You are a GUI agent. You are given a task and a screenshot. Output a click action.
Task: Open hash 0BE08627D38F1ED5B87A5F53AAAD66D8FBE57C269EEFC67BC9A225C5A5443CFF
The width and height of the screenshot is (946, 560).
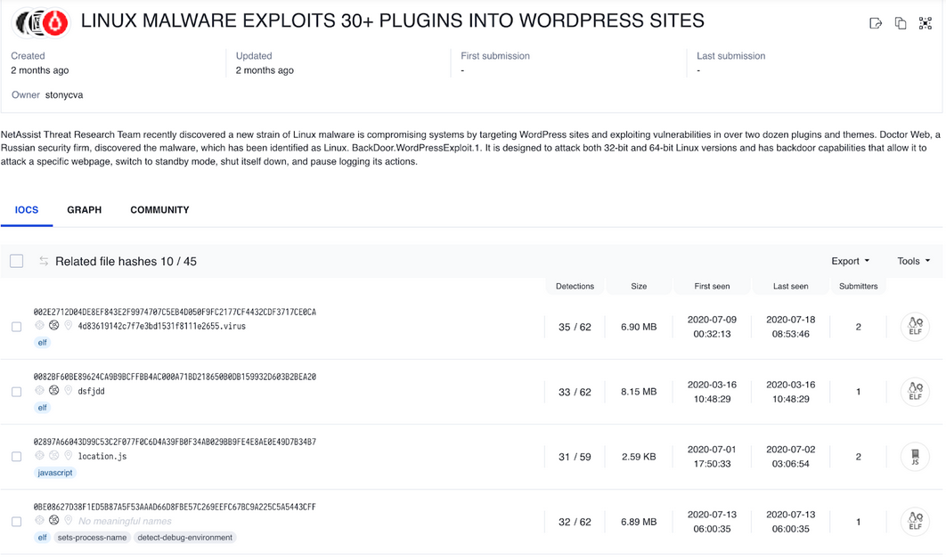[175, 507]
